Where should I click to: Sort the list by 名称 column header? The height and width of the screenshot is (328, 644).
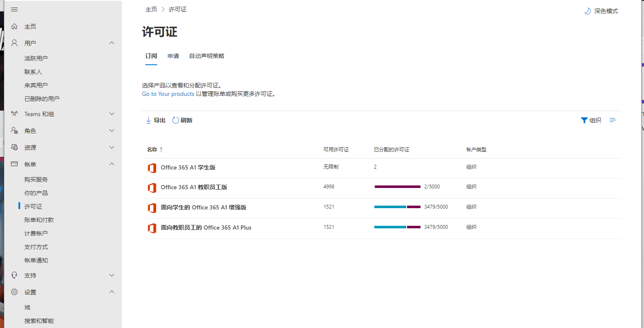tap(152, 149)
